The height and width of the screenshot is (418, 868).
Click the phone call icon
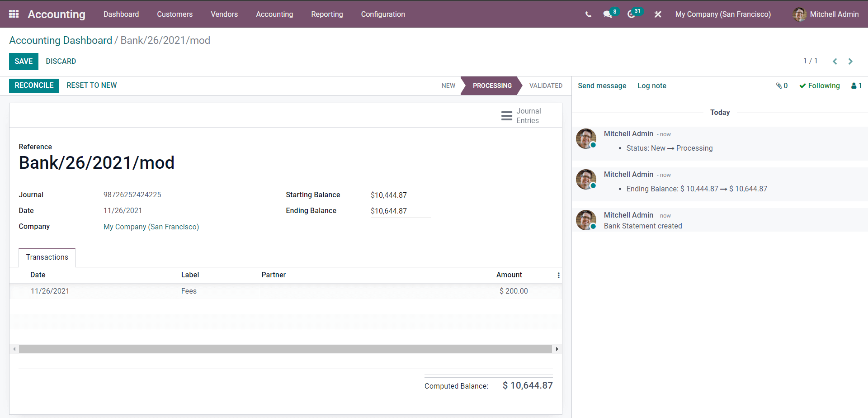tap(588, 14)
